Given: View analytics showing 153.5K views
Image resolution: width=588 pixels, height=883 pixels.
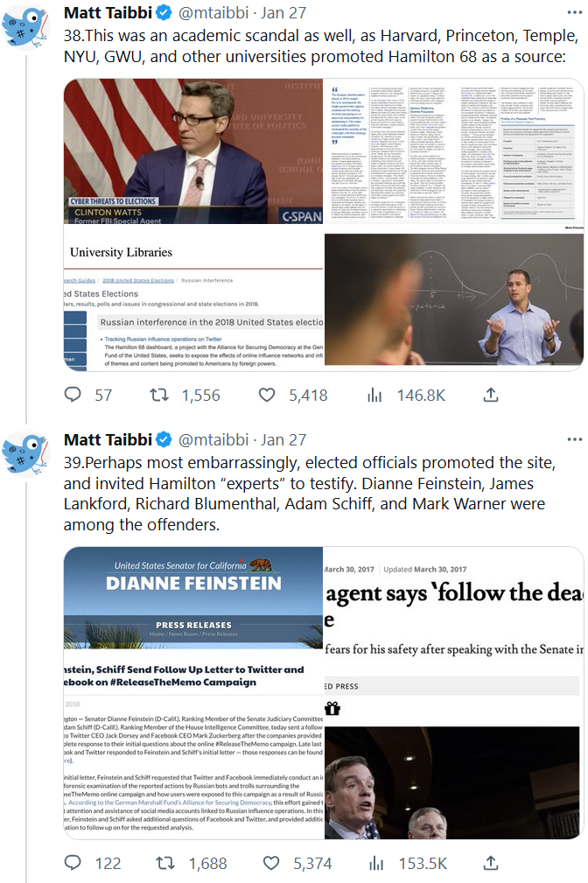Looking at the screenshot, I should click(x=377, y=863).
